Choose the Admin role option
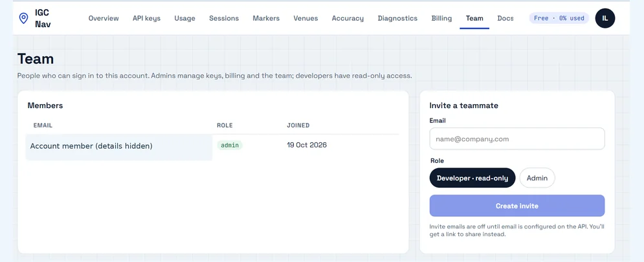 (x=537, y=178)
